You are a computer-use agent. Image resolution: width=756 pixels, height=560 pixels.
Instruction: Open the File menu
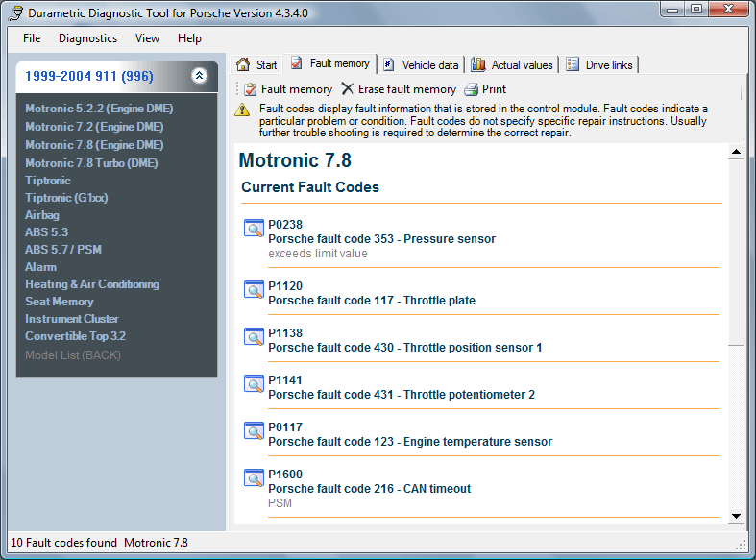pos(32,38)
